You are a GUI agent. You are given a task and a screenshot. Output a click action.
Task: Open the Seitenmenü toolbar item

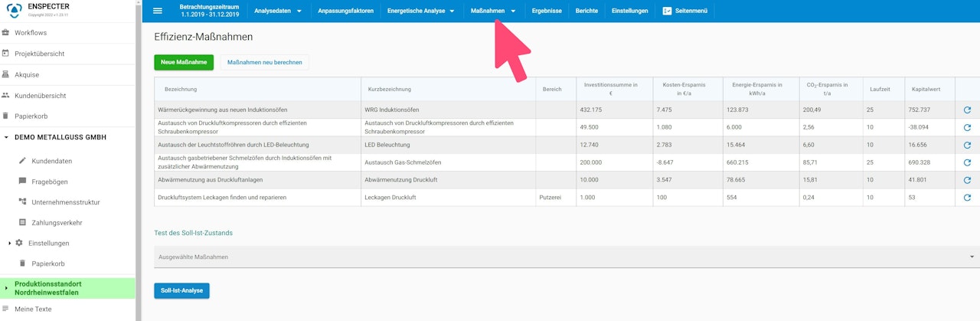point(685,11)
